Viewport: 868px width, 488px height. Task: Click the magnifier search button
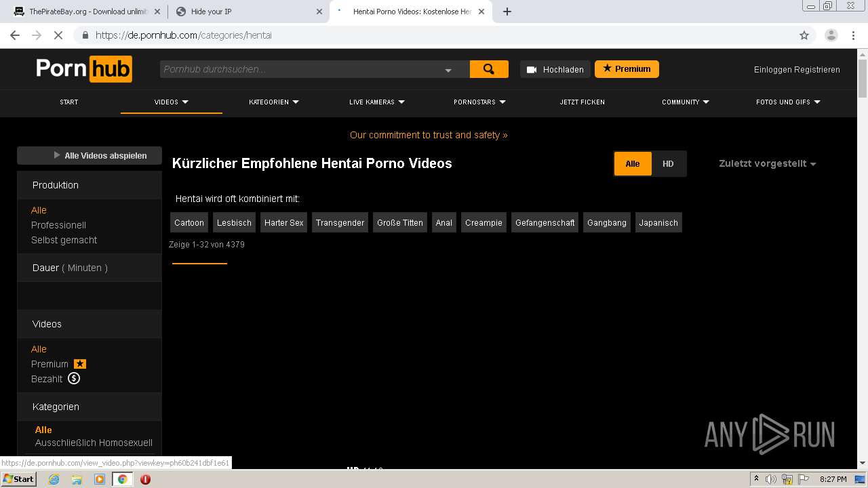pyautogui.click(x=489, y=69)
